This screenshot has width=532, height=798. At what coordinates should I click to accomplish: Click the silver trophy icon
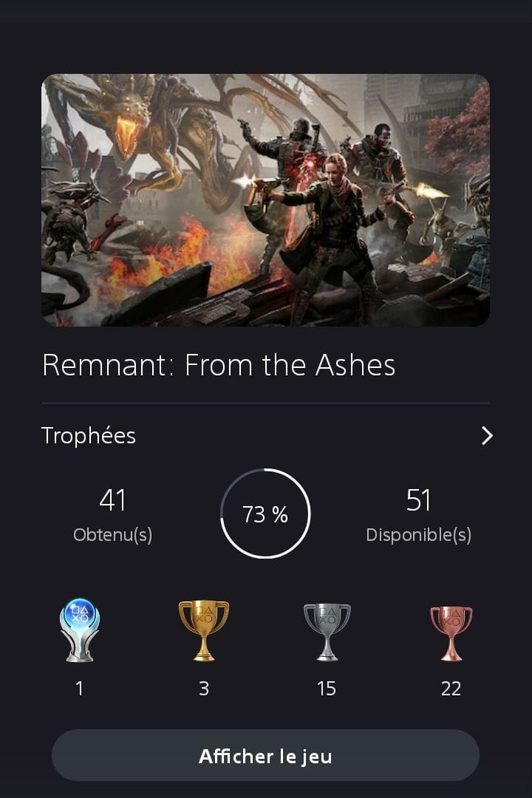327,632
